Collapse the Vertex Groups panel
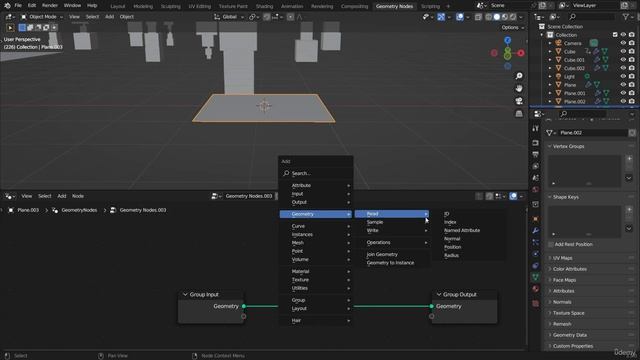The width and height of the screenshot is (640, 360). coord(568,146)
